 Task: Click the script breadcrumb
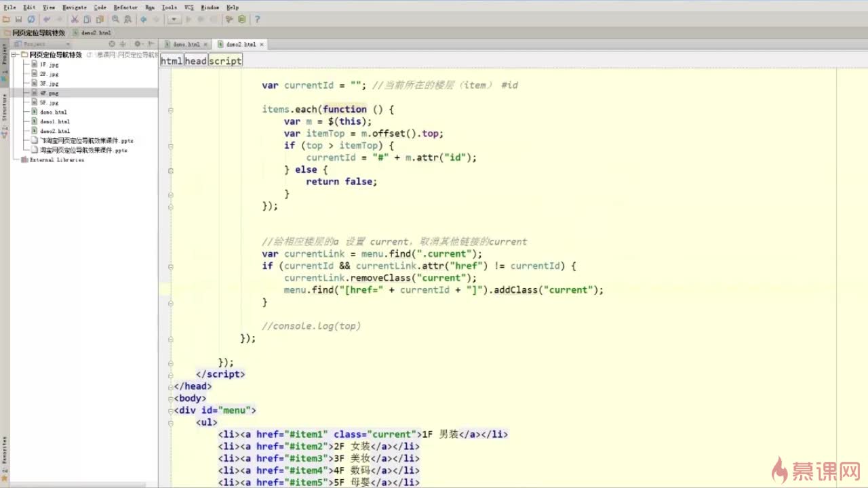[x=225, y=61]
